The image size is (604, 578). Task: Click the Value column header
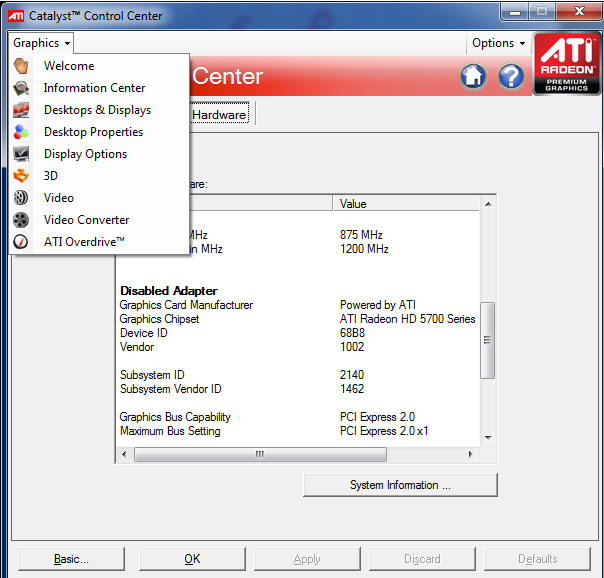(x=406, y=204)
